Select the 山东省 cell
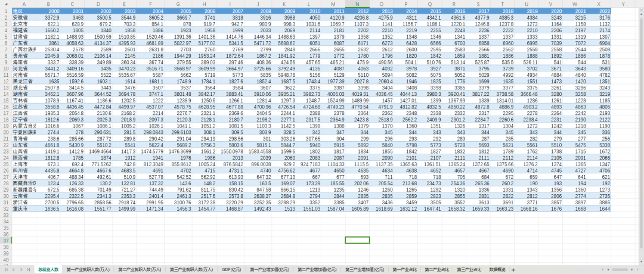This screenshot has height=274, width=644. tap(23, 145)
